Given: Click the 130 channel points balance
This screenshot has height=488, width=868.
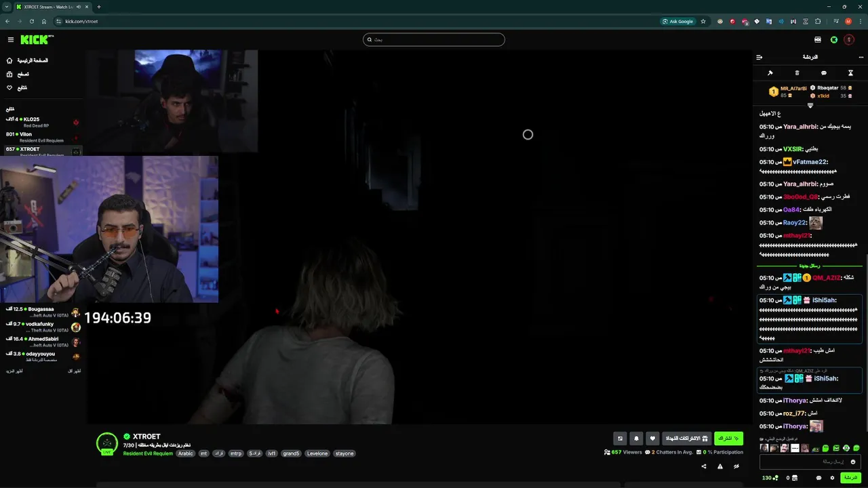Looking at the screenshot, I should click(x=770, y=478).
